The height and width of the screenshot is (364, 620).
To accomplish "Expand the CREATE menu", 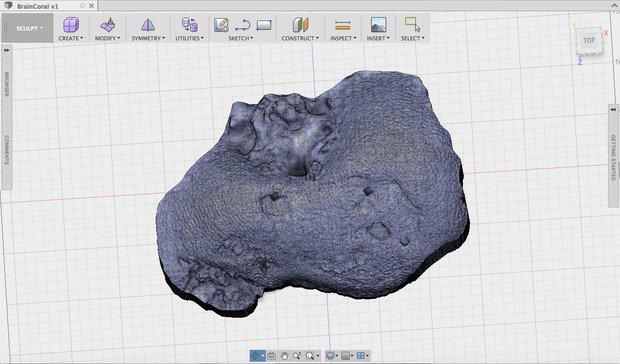I will (x=71, y=38).
